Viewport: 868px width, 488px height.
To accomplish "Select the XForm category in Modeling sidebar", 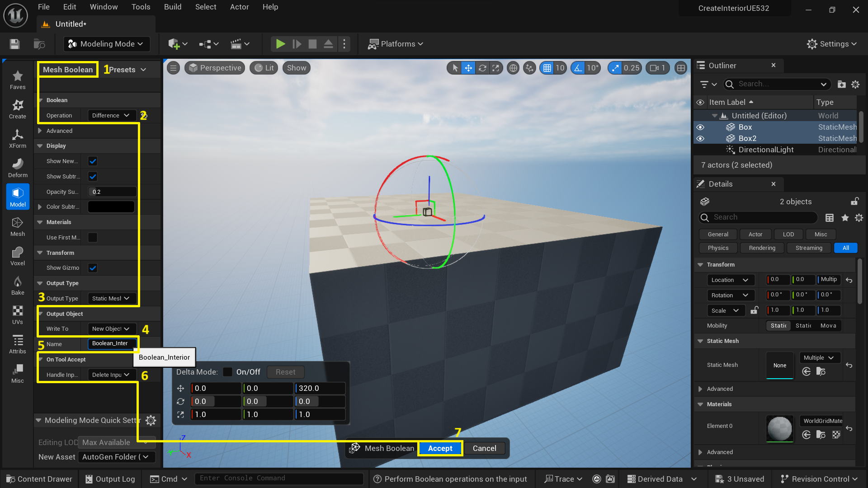I will [x=17, y=138].
